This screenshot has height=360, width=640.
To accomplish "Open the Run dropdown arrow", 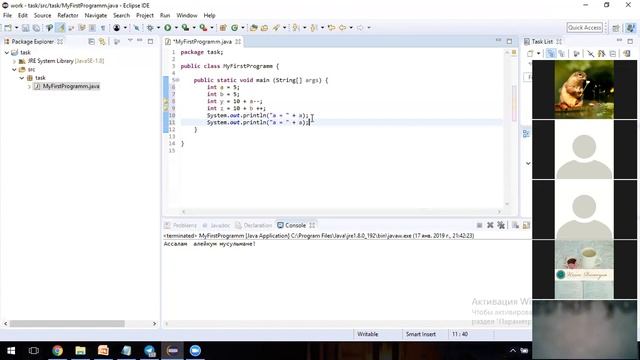I will pyautogui.click(x=176, y=28).
